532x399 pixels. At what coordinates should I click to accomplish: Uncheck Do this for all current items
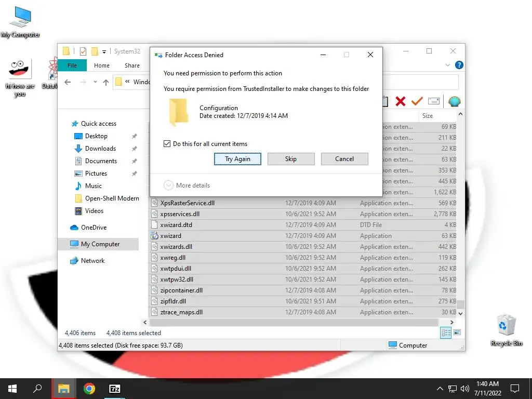167,143
